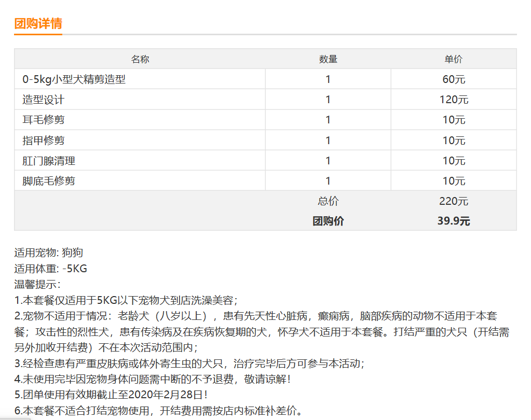Select the 指甲修剪 item name
531x420 pixels.
tap(44, 141)
